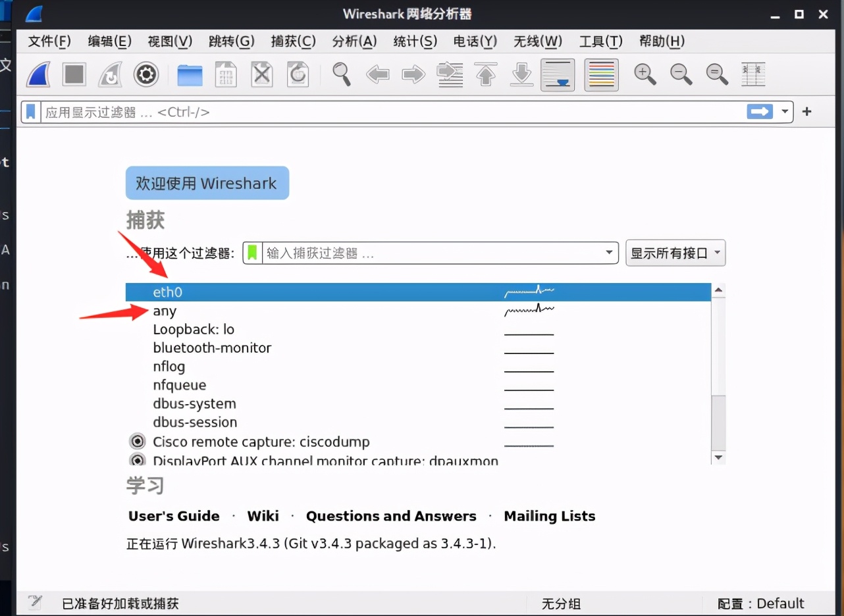Stop the running capture
Screen dimensions: 844x616
(x=74, y=74)
